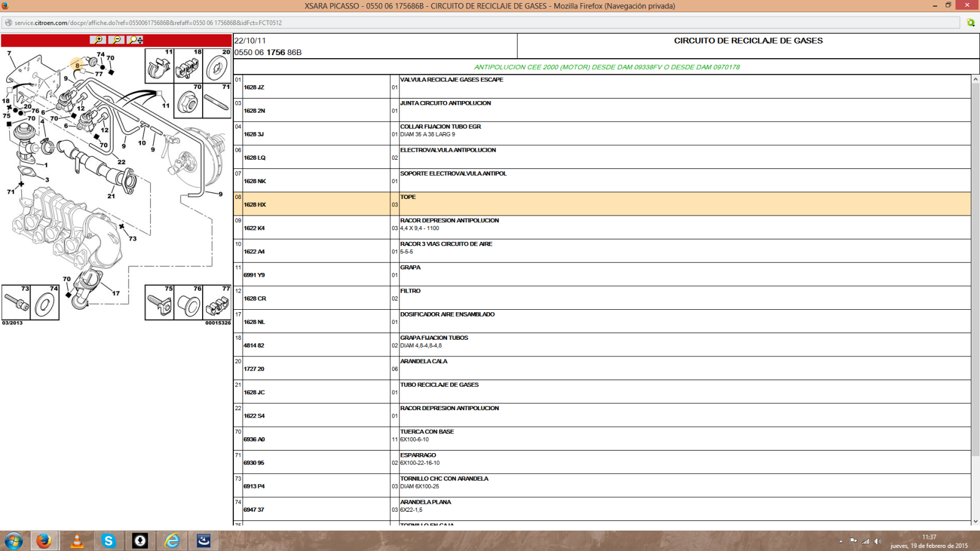Screen dimensions: 980x551
Task: Click part label 7 in the diagram
Action: point(9,53)
